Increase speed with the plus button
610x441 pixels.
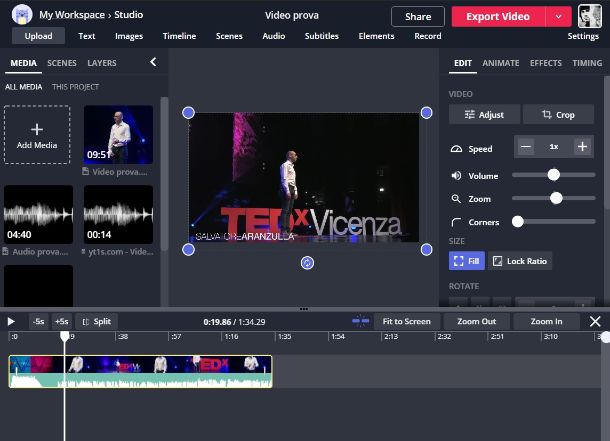click(582, 147)
